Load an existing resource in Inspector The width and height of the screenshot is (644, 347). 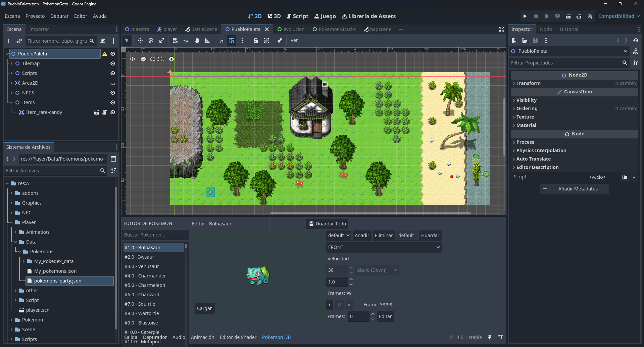[525, 40]
